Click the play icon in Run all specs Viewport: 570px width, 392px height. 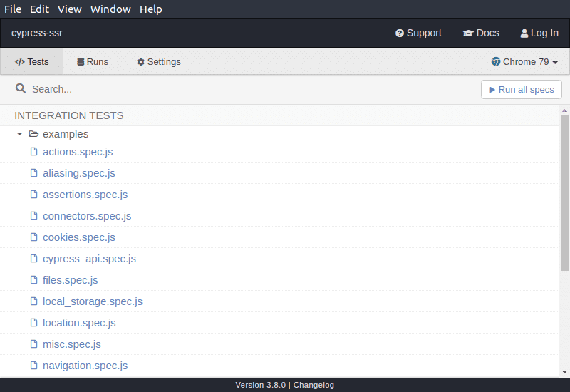tap(492, 90)
